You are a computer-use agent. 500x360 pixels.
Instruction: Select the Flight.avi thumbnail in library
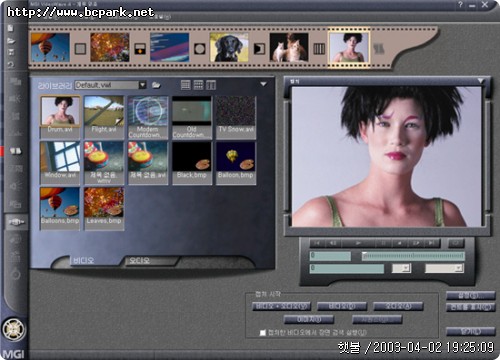(x=104, y=117)
